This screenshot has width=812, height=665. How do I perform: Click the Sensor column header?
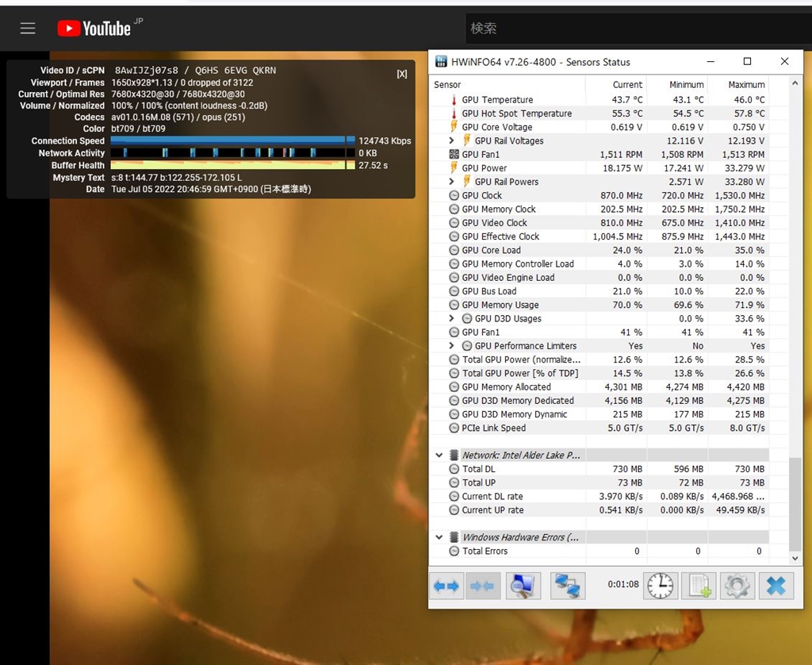(x=507, y=84)
